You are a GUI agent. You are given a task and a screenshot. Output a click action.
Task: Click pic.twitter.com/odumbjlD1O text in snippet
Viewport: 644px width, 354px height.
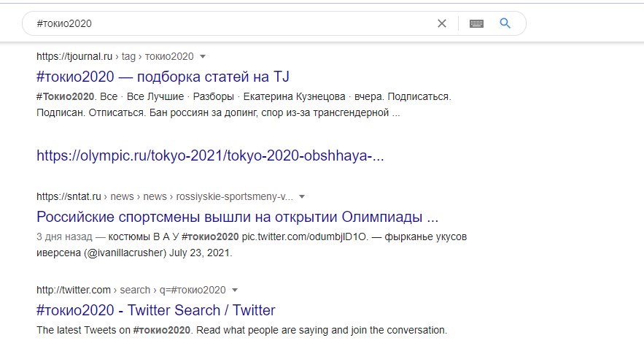point(304,236)
